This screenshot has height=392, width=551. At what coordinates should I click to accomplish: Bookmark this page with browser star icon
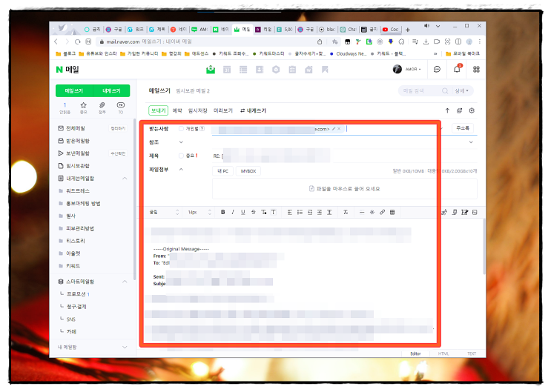tap(335, 41)
